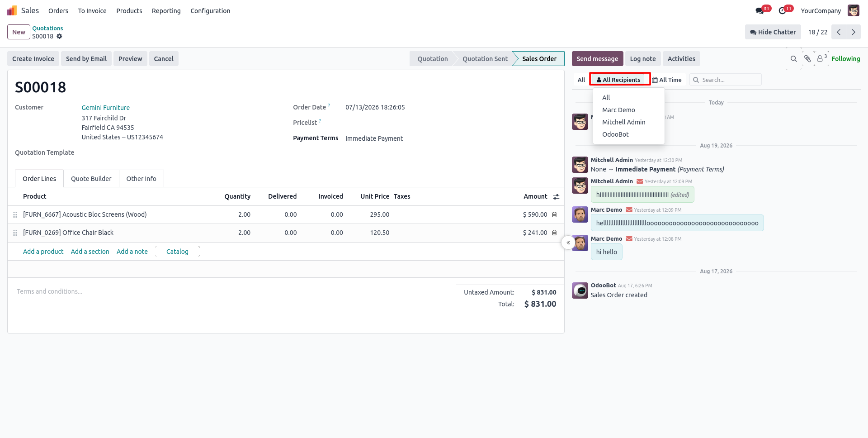Open the Reporting menu
868x438 pixels.
[166, 11]
